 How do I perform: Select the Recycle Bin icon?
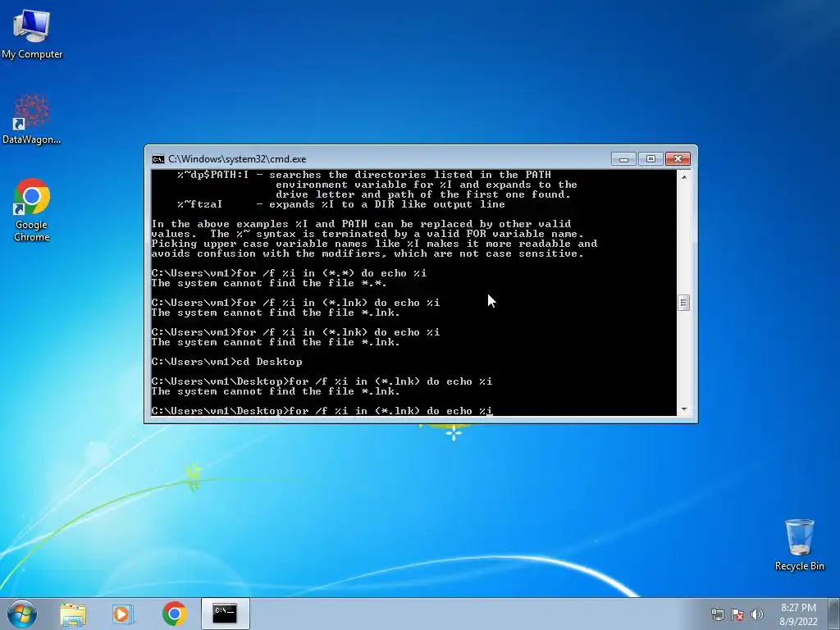(799, 545)
